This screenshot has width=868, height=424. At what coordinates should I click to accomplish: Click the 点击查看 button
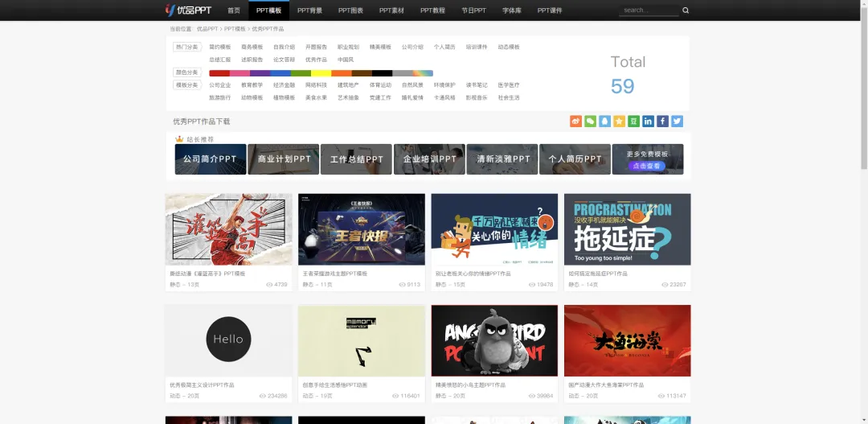646,166
